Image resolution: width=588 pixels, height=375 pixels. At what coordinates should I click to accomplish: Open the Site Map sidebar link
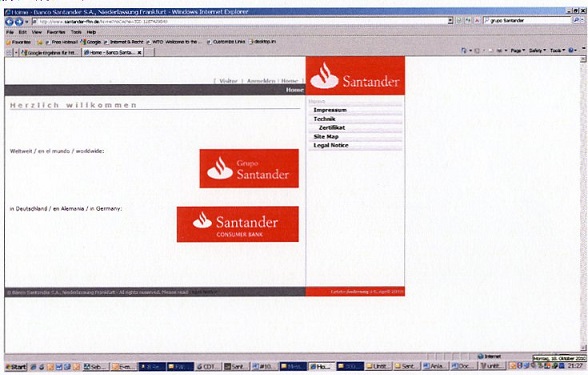click(326, 136)
